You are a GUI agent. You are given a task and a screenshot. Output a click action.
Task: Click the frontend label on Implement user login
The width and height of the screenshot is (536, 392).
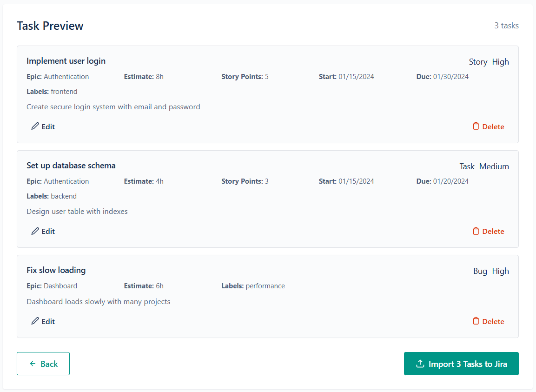tap(64, 91)
